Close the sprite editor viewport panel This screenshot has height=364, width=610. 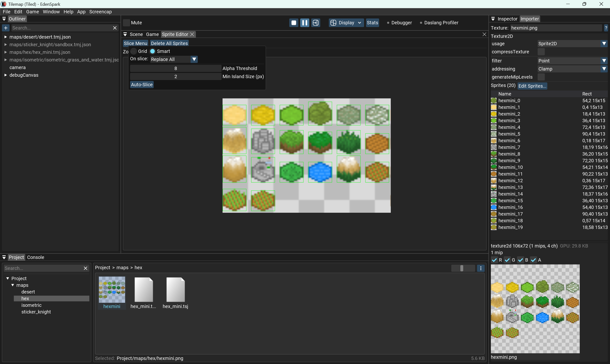tap(484, 34)
